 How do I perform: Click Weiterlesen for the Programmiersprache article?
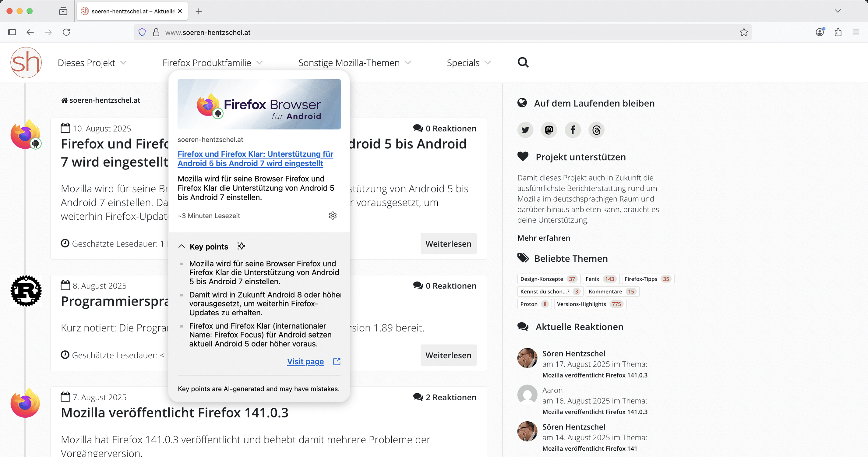pos(448,355)
